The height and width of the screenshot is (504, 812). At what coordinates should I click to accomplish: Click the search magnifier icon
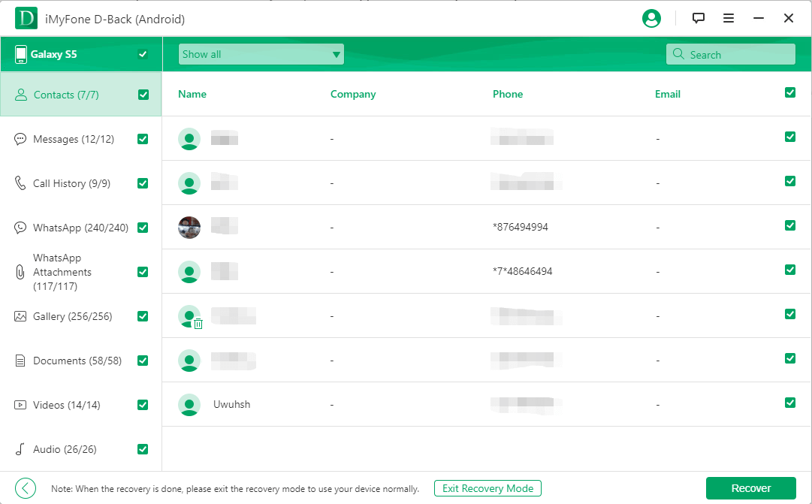tap(678, 54)
